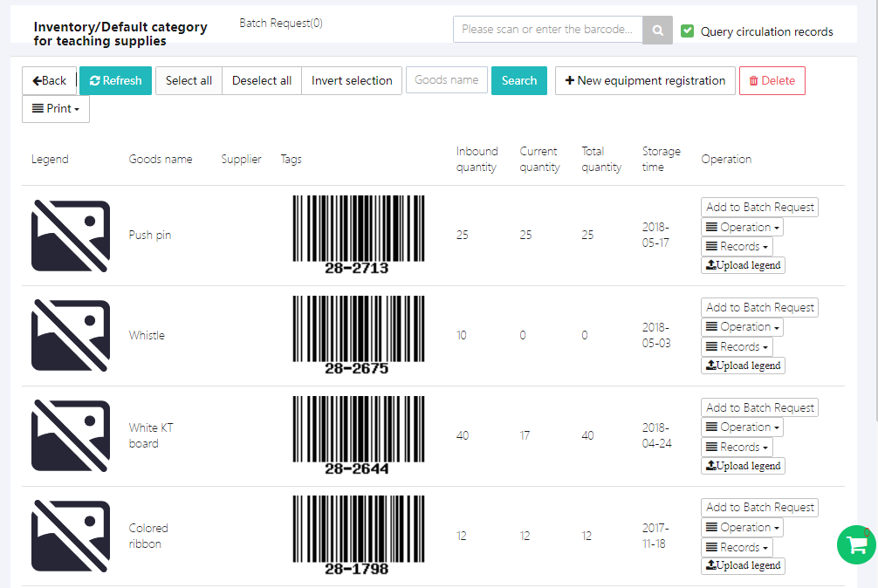This screenshot has width=878, height=588.
Task: Upload legend for Colored ribbon
Action: pos(743,565)
